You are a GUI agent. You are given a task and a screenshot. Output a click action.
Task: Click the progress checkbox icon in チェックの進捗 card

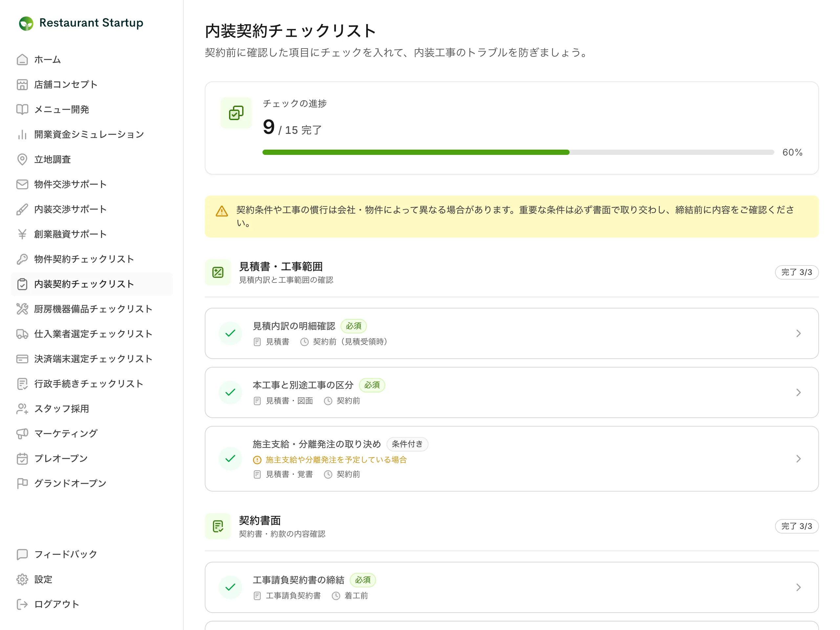236,113
